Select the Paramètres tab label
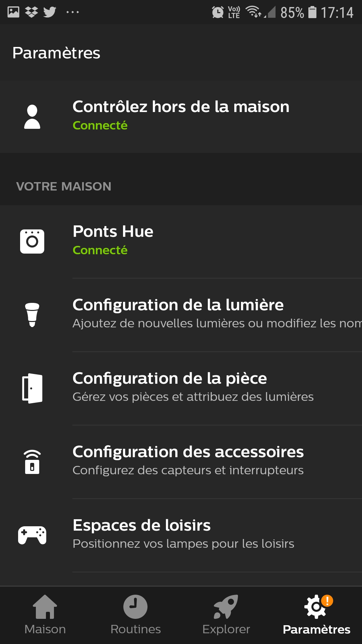The height and width of the screenshot is (644, 362). (316, 630)
